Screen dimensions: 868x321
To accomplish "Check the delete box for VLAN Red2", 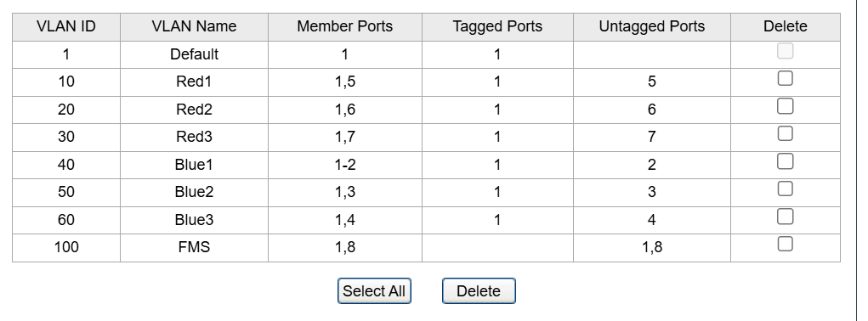I will (785, 106).
